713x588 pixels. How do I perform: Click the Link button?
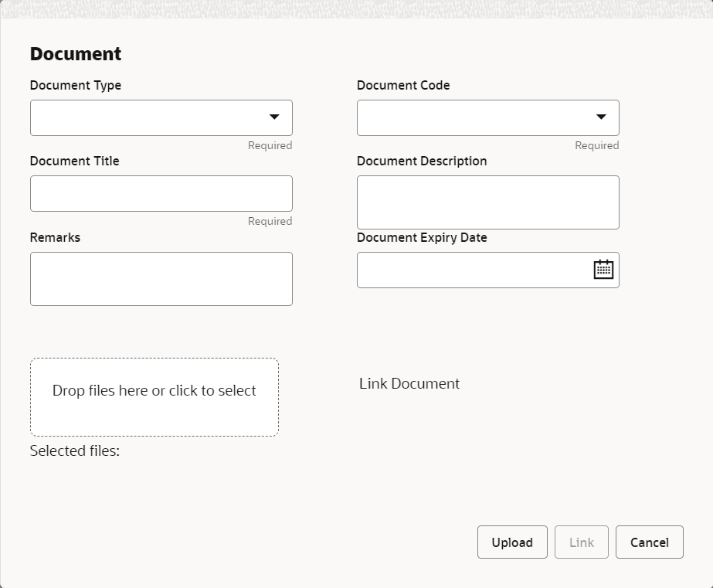(x=581, y=542)
